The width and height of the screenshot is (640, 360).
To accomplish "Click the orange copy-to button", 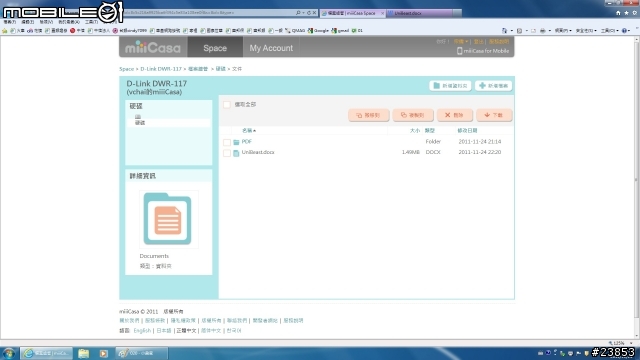I will pyautogui.click(x=413, y=115).
